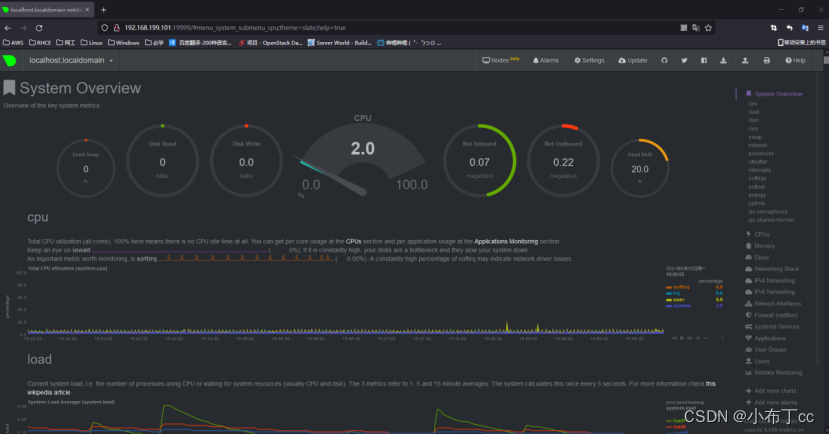Open Linux bookmarks folder
The width and height of the screenshot is (830, 435).
coord(92,42)
